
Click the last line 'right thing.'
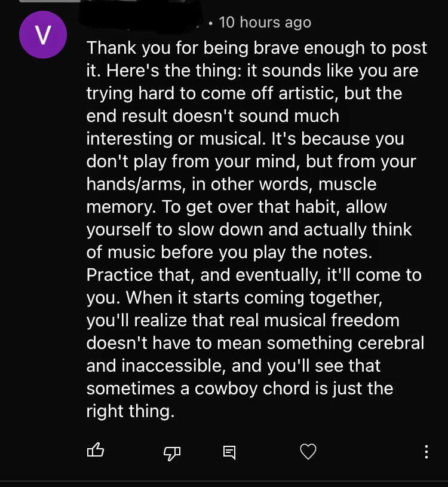130,411
